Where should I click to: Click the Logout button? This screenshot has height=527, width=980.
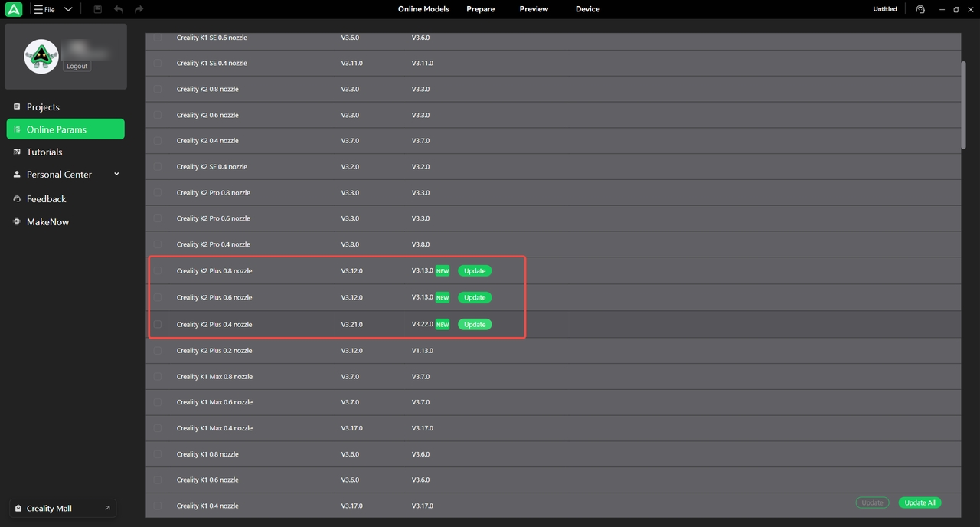coord(77,67)
